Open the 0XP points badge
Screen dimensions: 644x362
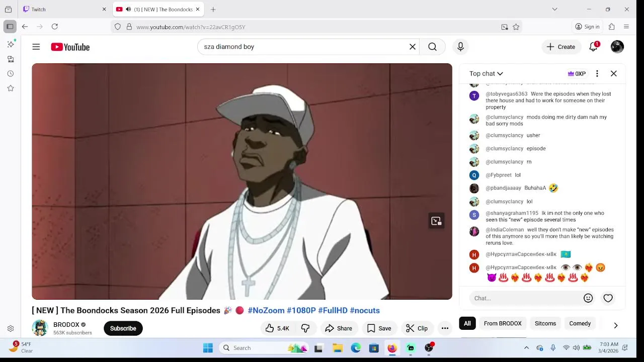[577, 73]
